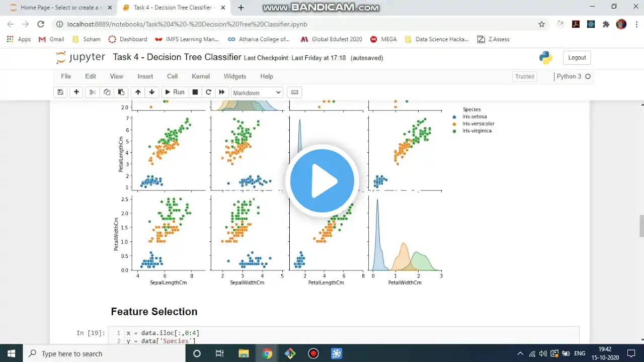Open the volume control in system tray

click(543, 353)
